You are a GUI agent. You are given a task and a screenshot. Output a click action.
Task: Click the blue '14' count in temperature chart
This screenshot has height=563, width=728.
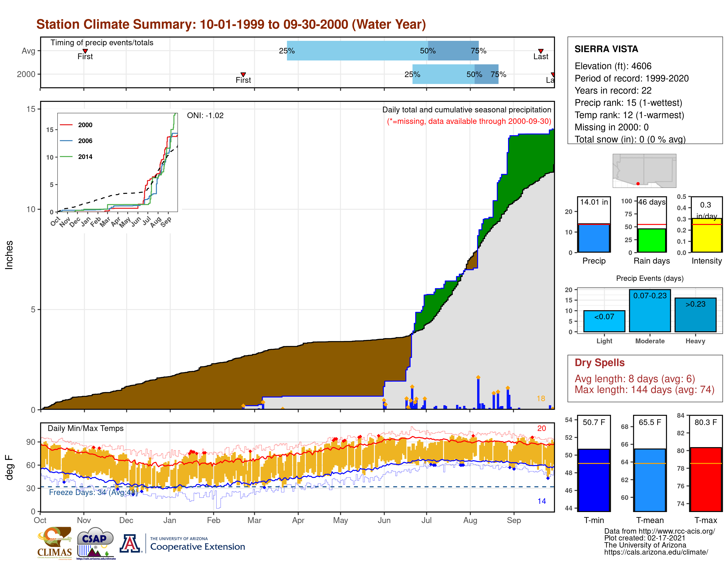click(x=542, y=501)
